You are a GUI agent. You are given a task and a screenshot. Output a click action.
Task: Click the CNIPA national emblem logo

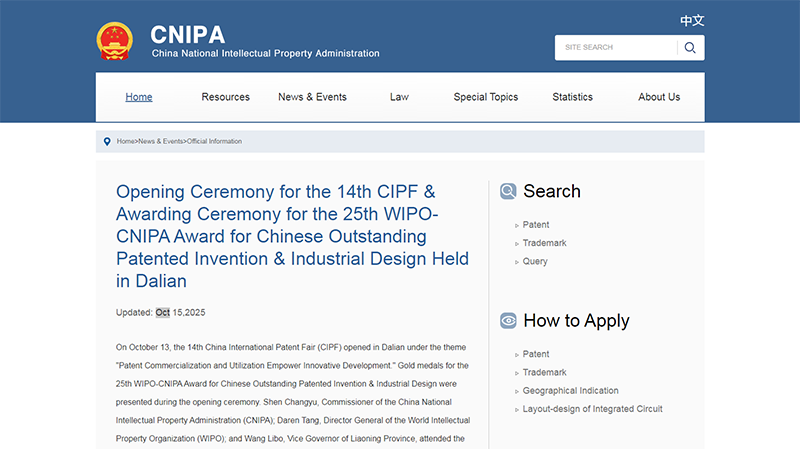(x=114, y=41)
